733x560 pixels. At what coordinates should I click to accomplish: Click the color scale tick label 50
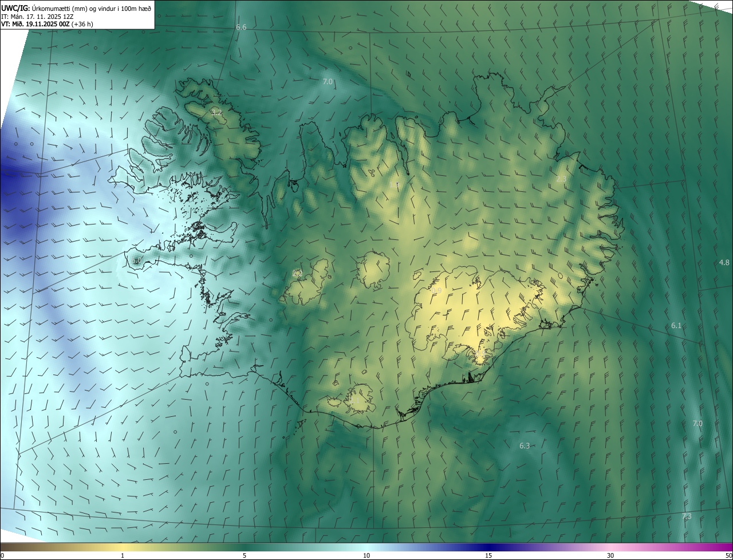tap(728, 555)
